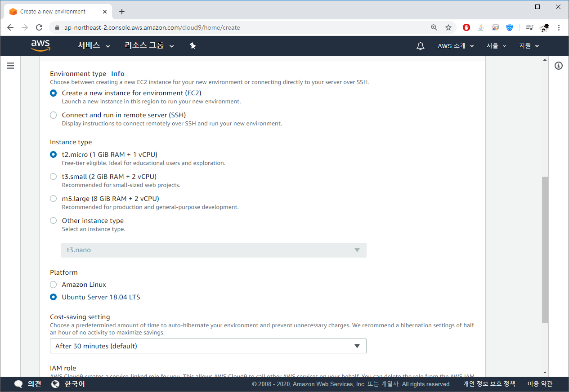
Task: Click the scrollbar down arrow
Action: pos(545,373)
